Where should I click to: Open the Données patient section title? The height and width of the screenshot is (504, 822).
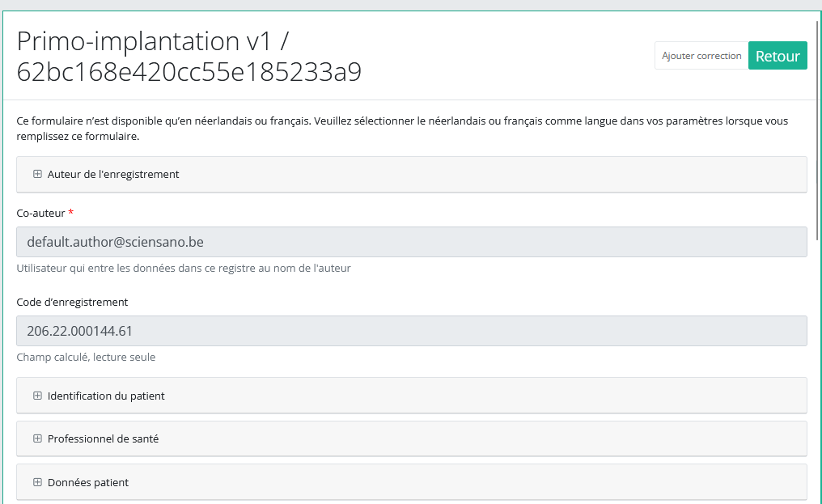pyautogui.click(x=88, y=482)
